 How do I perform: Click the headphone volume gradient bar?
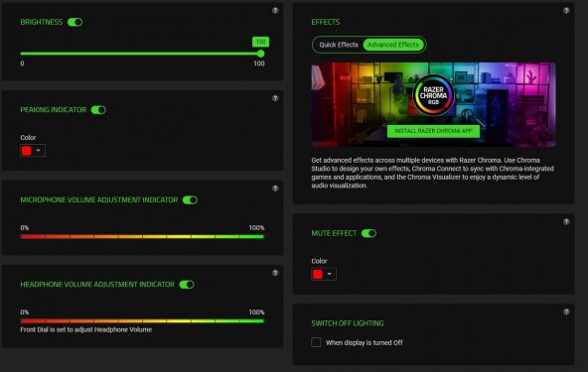click(142, 321)
